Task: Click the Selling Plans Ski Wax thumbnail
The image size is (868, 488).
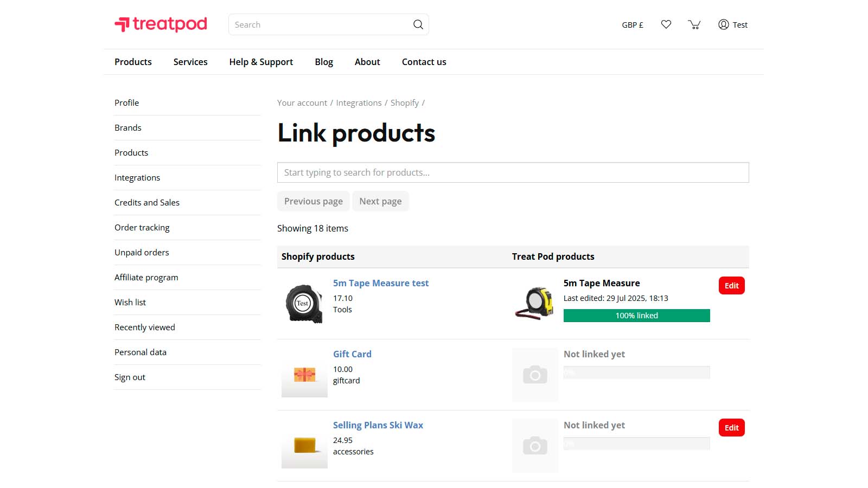Action: [x=304, y=446]
